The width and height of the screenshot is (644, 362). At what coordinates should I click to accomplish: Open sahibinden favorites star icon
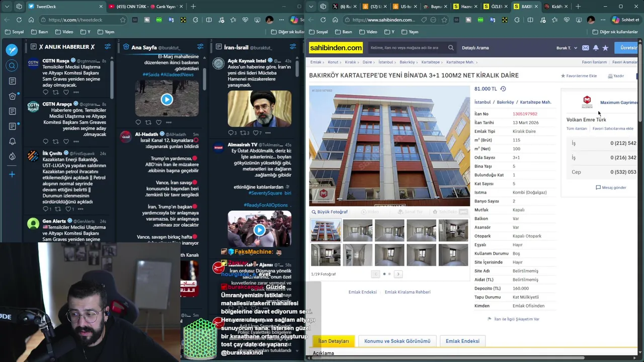click(605, 48)
